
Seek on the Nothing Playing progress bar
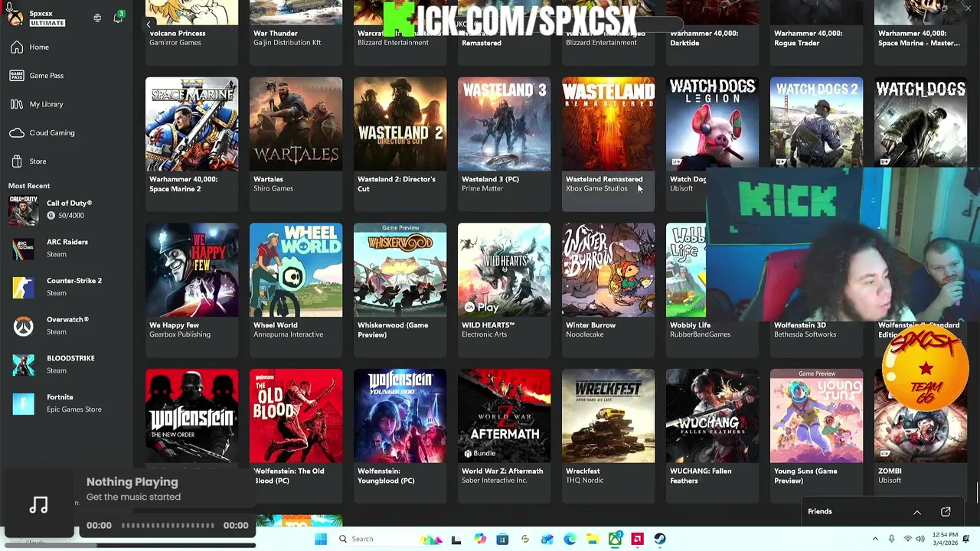coord(168,526)
